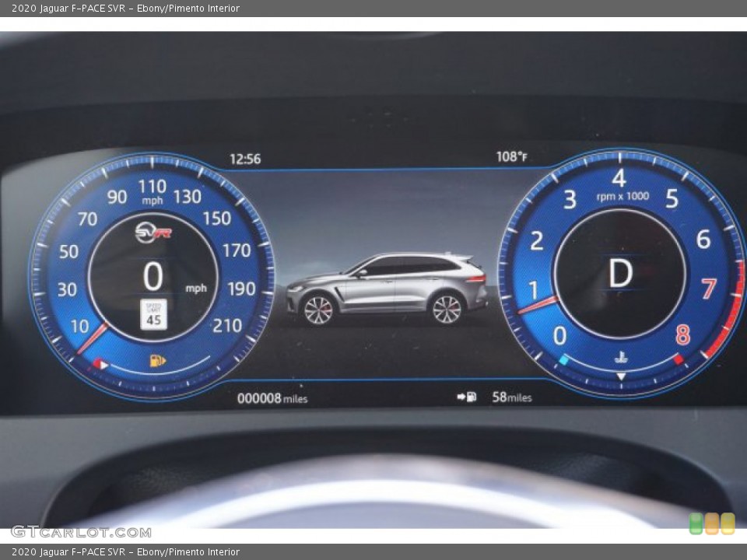Screen dimensions: 747x560
Task: Click the outside temperature 108°F
Action: coord(512,156)
